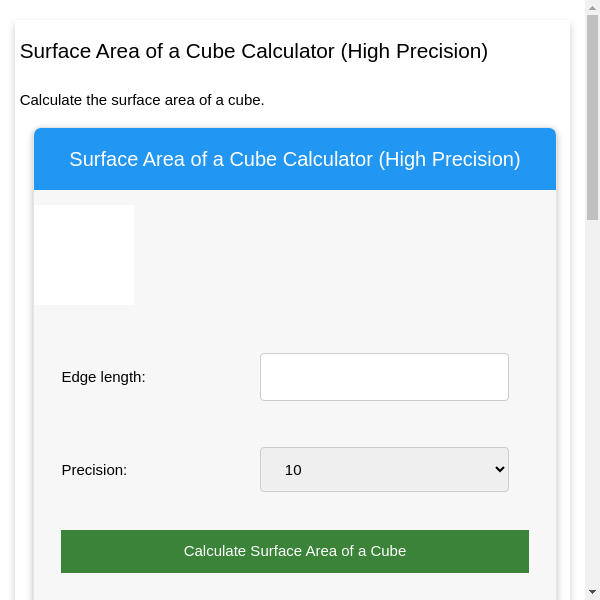600x600 pixels.
Task: Click the scrollbar up arrow
Action: (593, 7)
